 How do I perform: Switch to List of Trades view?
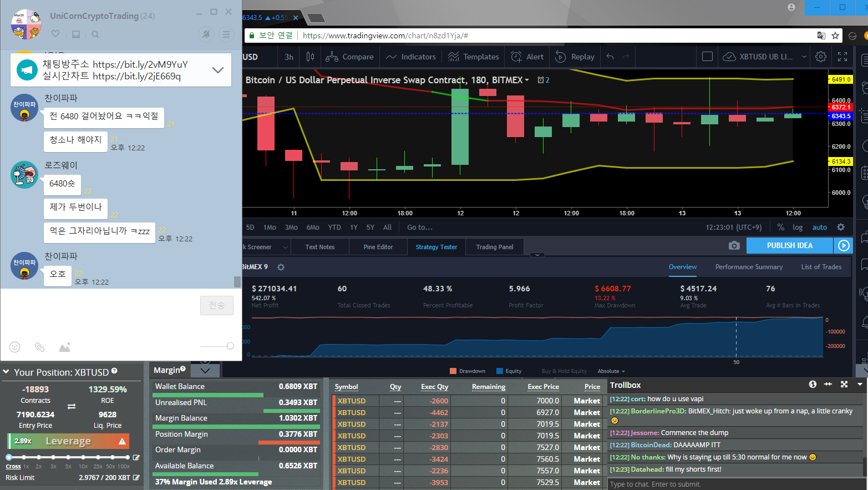821,267
